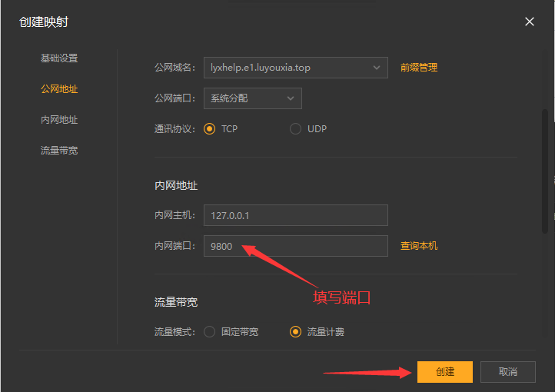Click the 流量带宽 section heading
Screen dimensions: 555x392
[x=176, y=302]
